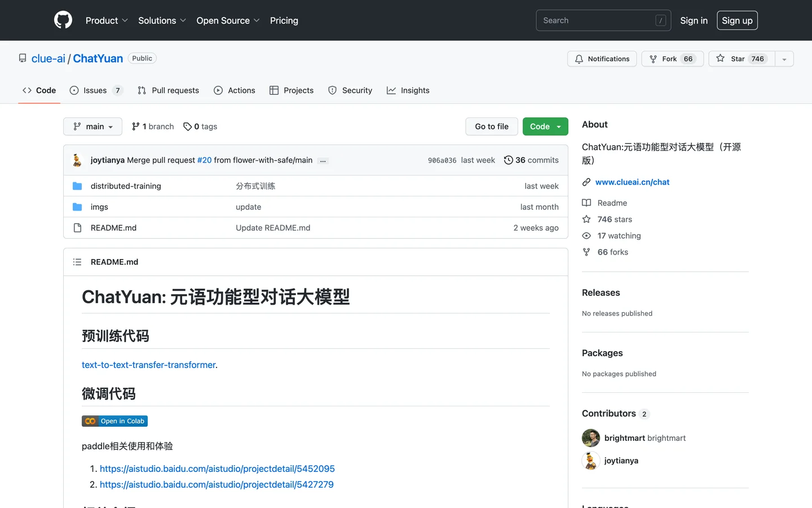The width and height of the screenshot is (812, 508).
Task: Switch to the Issues tab
Action: [x=96, y=90]
